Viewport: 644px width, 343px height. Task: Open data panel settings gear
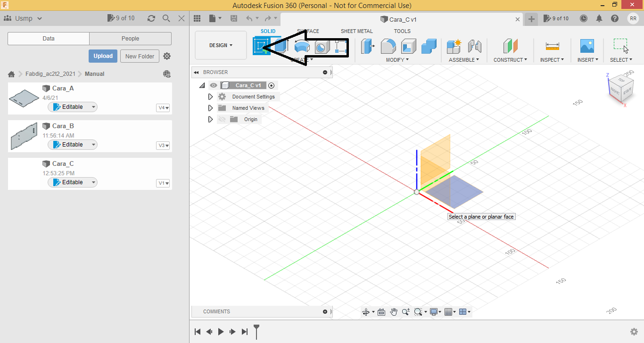point(167,56)
